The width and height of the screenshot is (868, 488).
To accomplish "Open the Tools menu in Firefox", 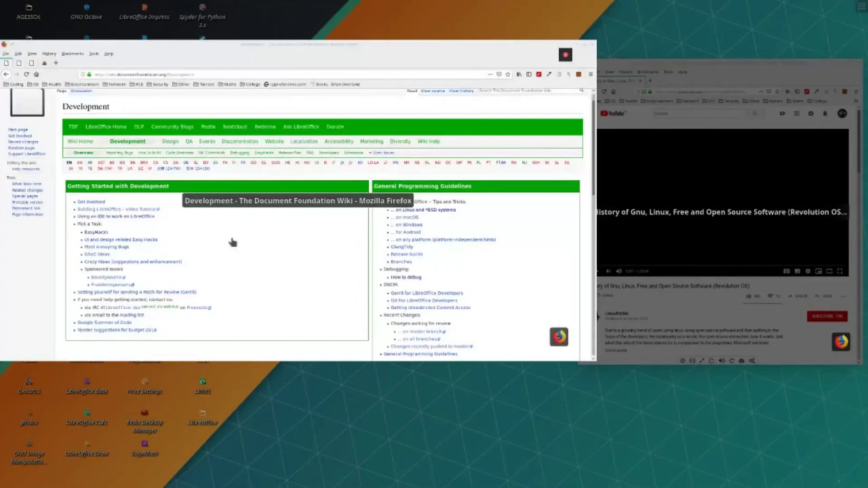I will tap(94, 54).
